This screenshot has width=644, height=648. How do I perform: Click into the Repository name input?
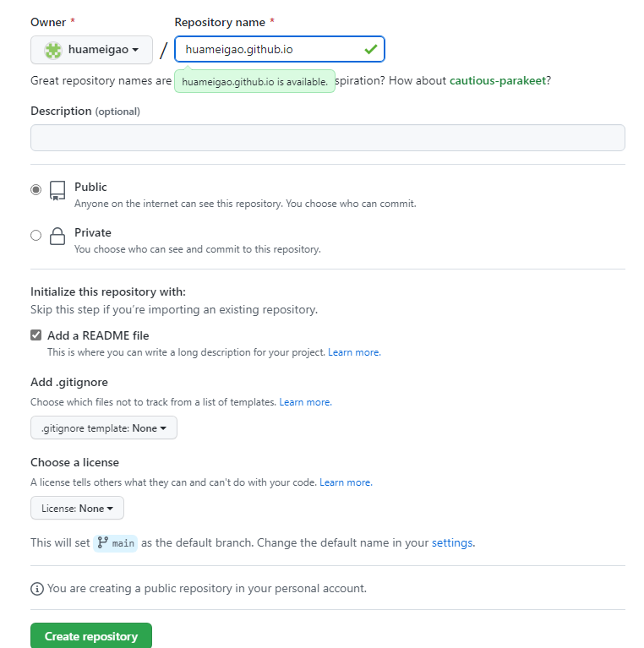270,50
